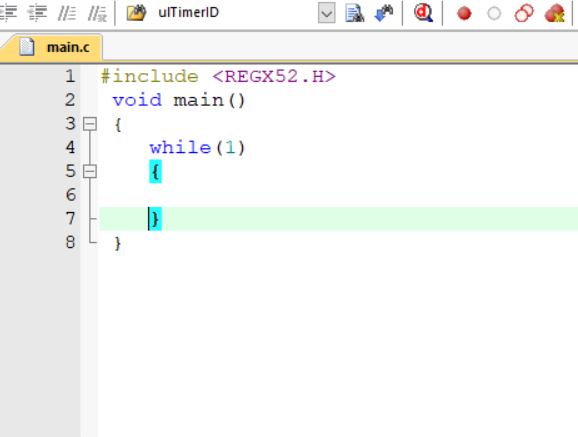Uncomment the selection using toolbar icon
The width and height of the screenshot is (578, 437).
tap(97, 14)
